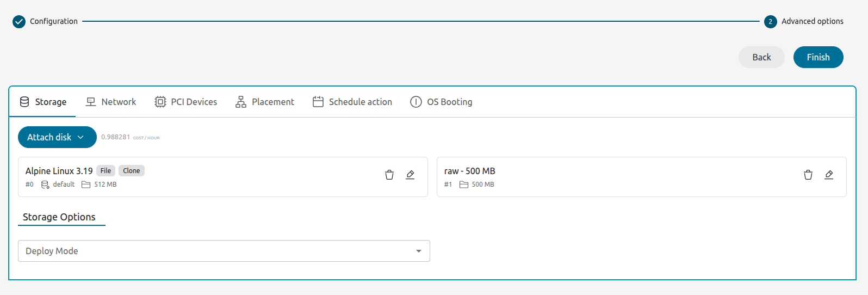Go Back to the previous step
Viewport: 868px width, 295px height.
click(761, 57)
